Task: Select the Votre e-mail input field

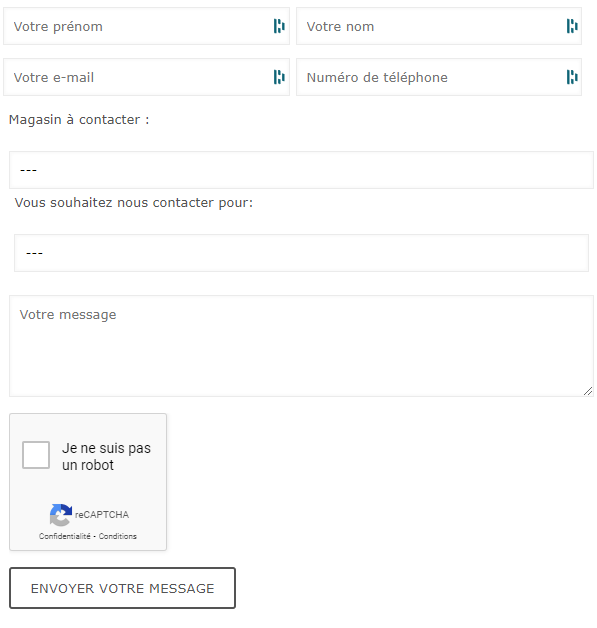Action: pos(146,77)
